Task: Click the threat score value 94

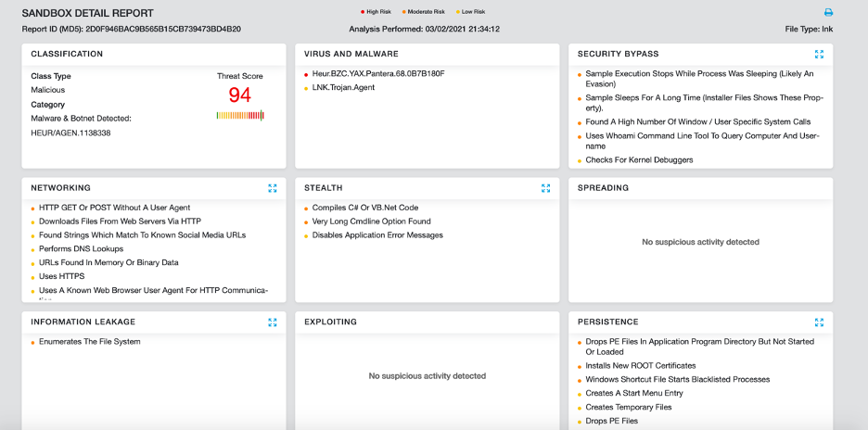Action: click(x=240, y=95)
